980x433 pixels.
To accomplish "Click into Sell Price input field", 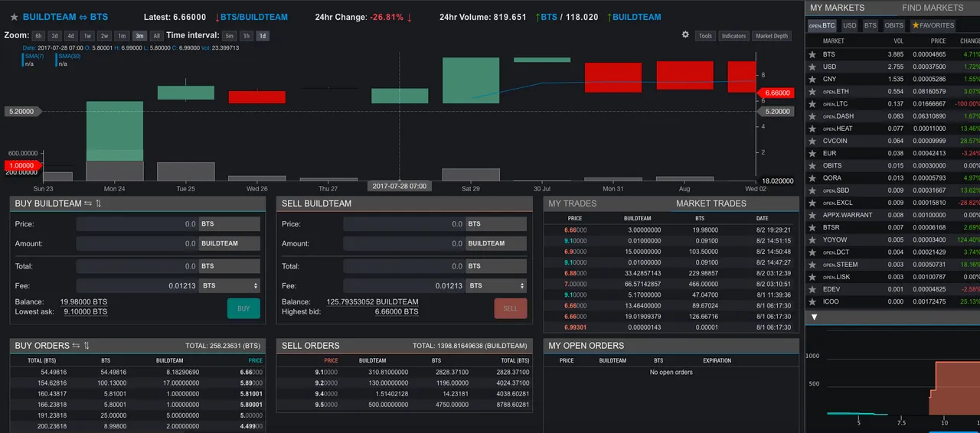I will pos(405,224).
